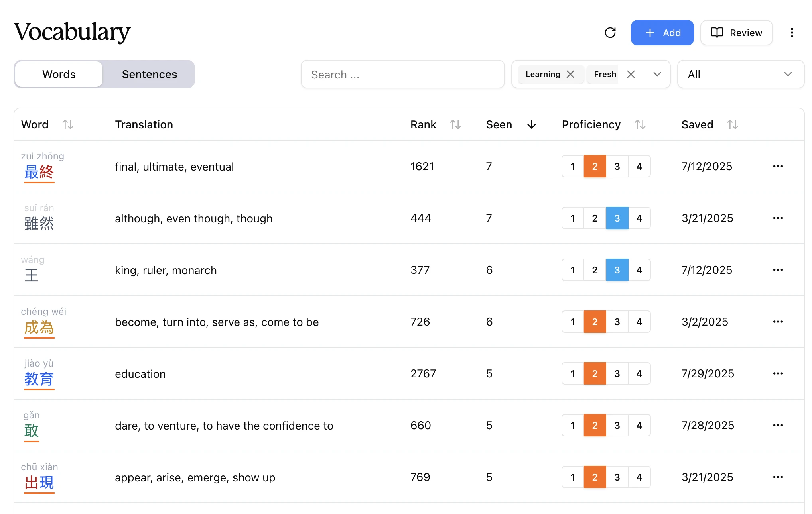Set 教育 proficiency to level 3
812x514 pixels.
click(617, 373)
